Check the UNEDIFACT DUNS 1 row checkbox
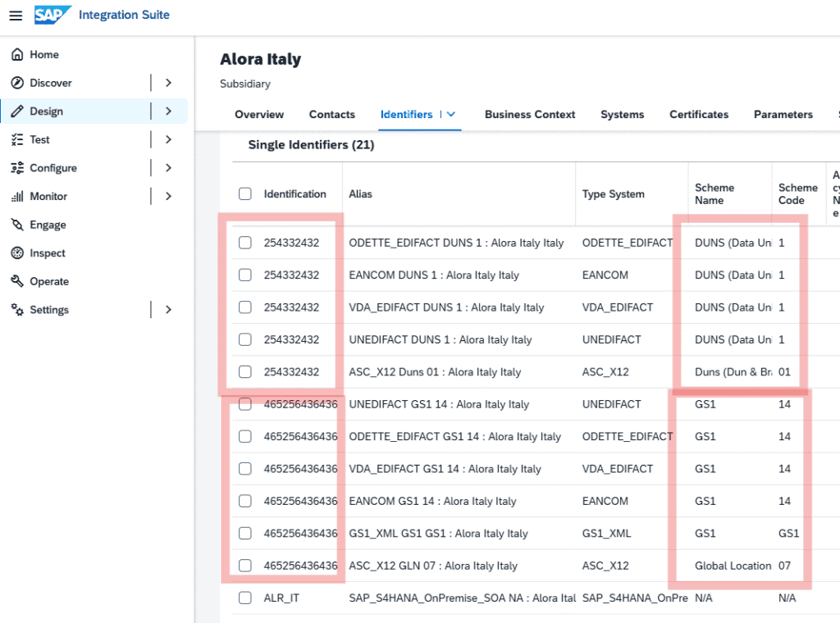The image size is (840, 623). (244, 339)
